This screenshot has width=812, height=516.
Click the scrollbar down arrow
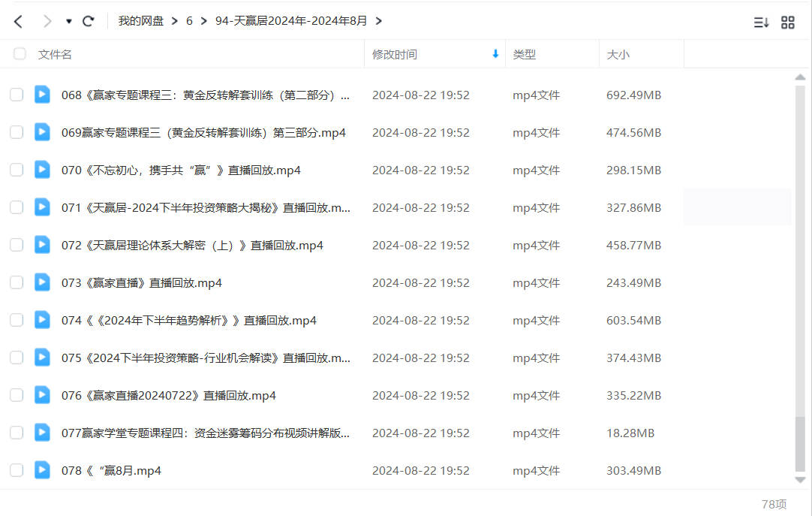[x=800, y=480]
